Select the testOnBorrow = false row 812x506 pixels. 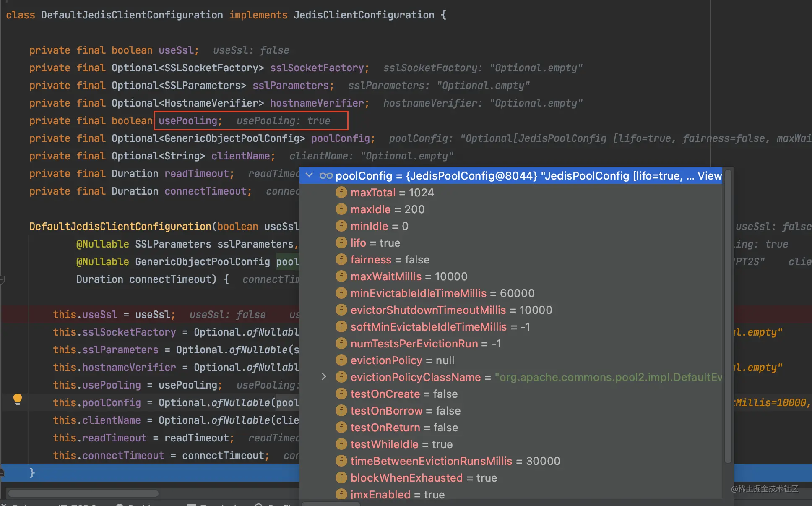[x=405, y=411]
